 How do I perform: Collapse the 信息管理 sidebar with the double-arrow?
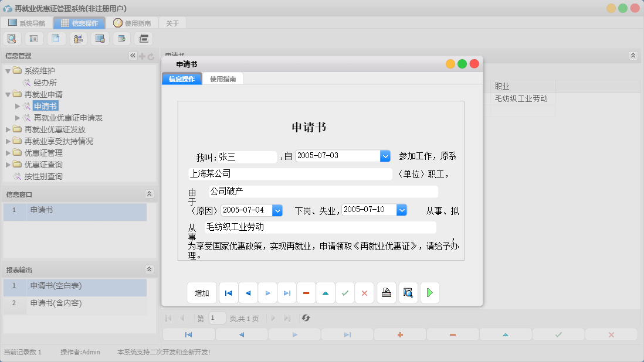tap(132, 55)
